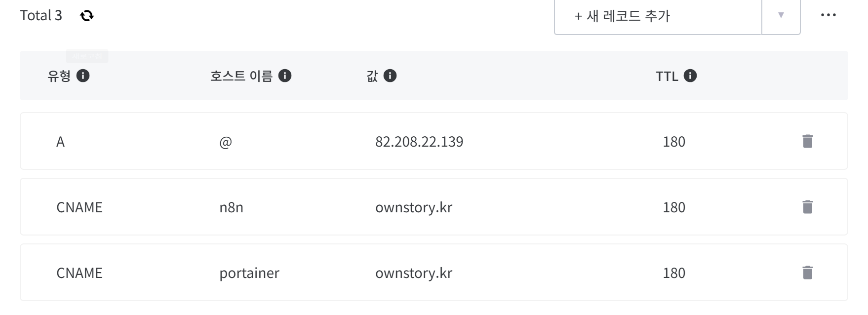Screen dimensions: 868x315
Task: Select the portainer host name cell
Action: pyautogui.click(x=249, y=273)
